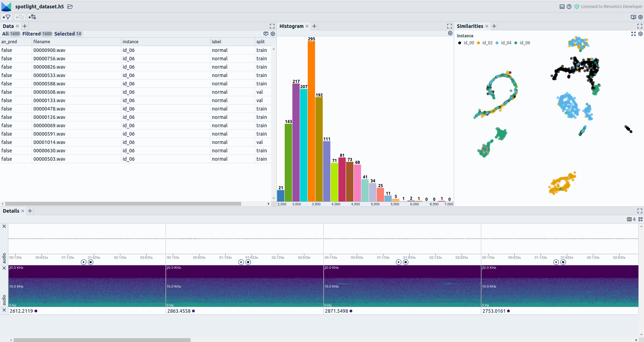The width and height of the screenshot is (644, 342).
Task: Add a tab next to Details
Action: click(x=30, y=211)
